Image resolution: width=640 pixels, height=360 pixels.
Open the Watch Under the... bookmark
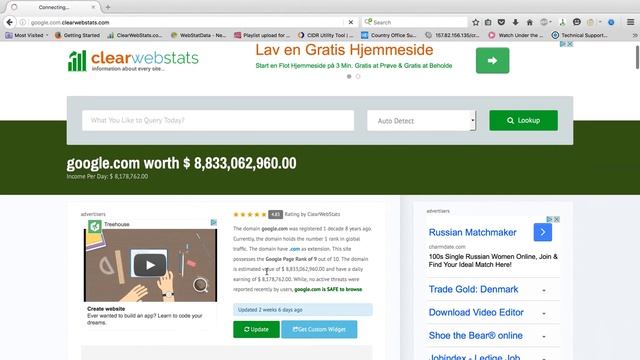tap(516, 36)
